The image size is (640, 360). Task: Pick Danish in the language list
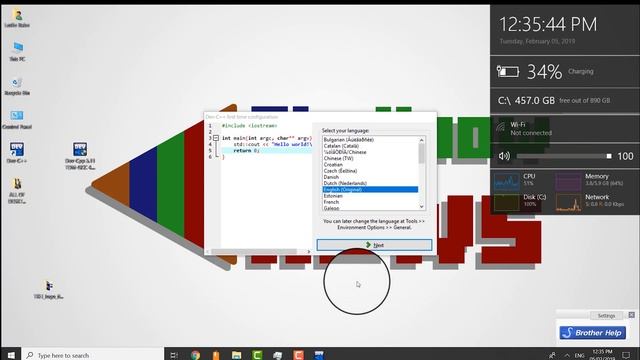point(331,177)
